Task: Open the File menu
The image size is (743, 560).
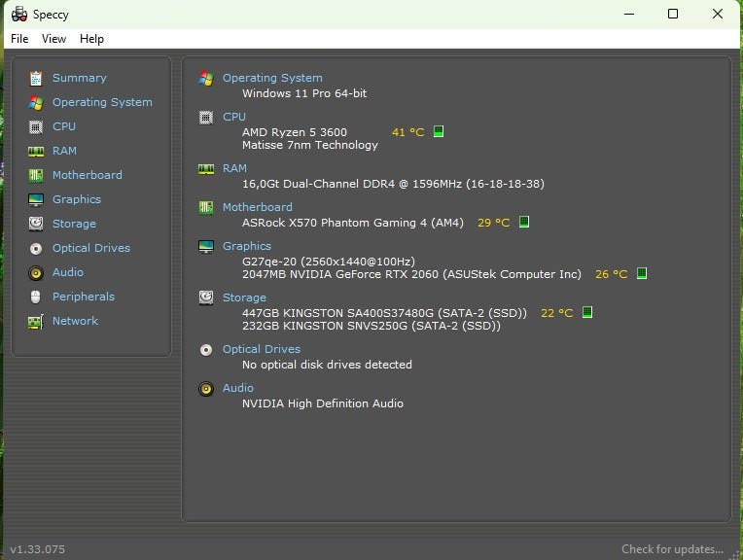Action: (19, 39)
